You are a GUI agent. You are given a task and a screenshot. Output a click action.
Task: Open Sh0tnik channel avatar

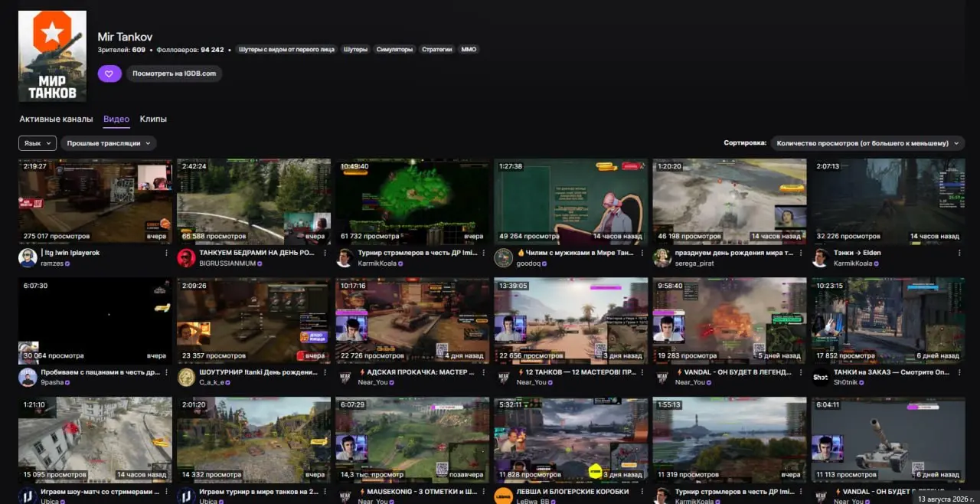pos(820,377)
